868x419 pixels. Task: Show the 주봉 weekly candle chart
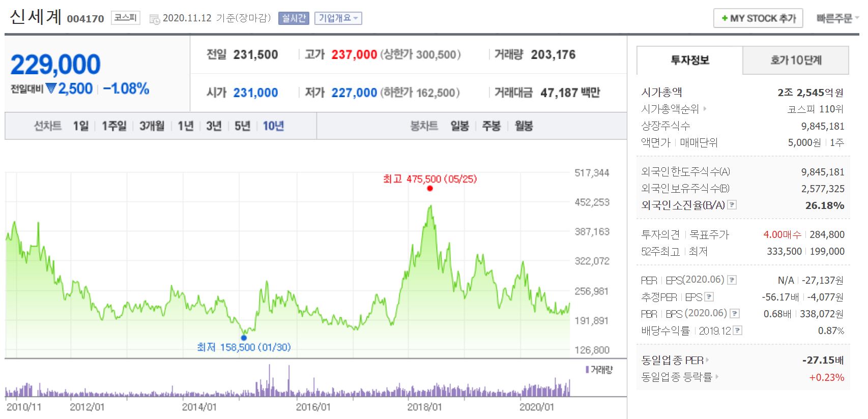click(x=491, y=126)
